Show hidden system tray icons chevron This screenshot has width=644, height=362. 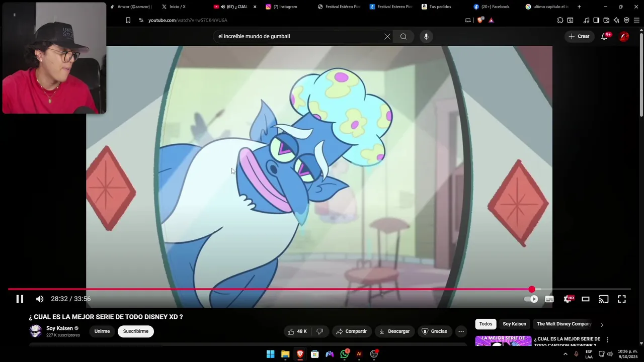coord(565,354)
